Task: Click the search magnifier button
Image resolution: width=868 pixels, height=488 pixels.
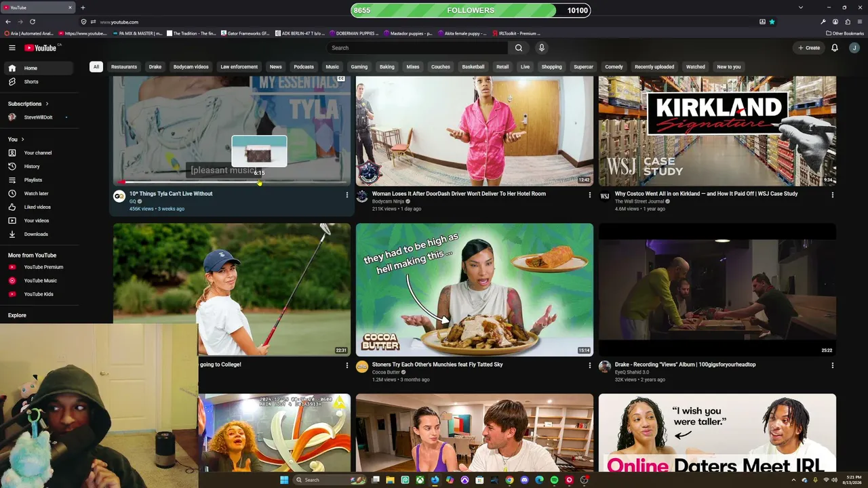Action: click(519, 47)
